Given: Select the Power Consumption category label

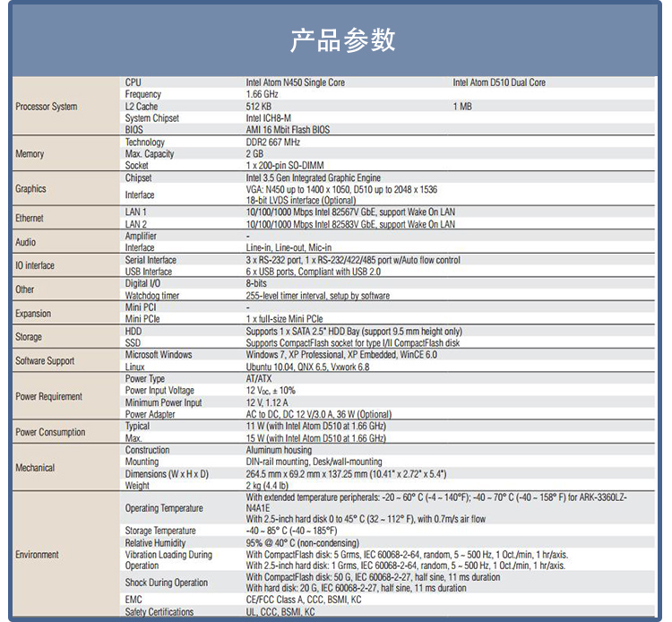Looking at the screenshot, I should point(50,432).
